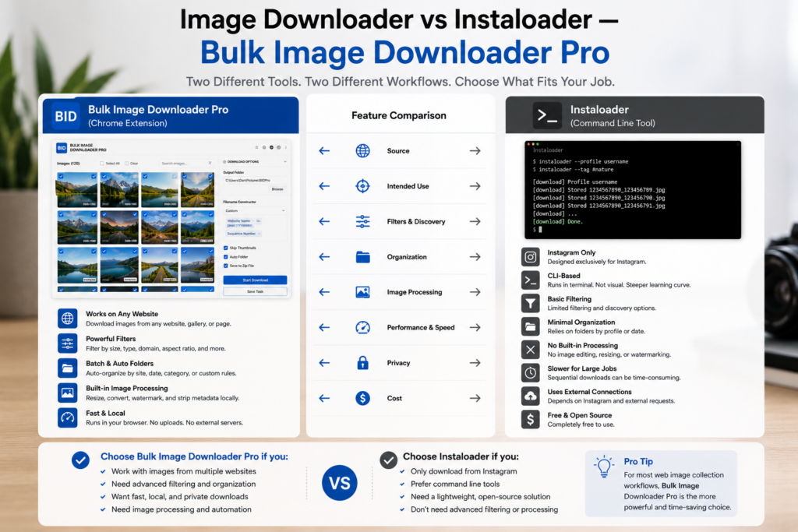Click the right arrow in the Performance & Speed row
This screenshot has height=532, width=798.
475,328
